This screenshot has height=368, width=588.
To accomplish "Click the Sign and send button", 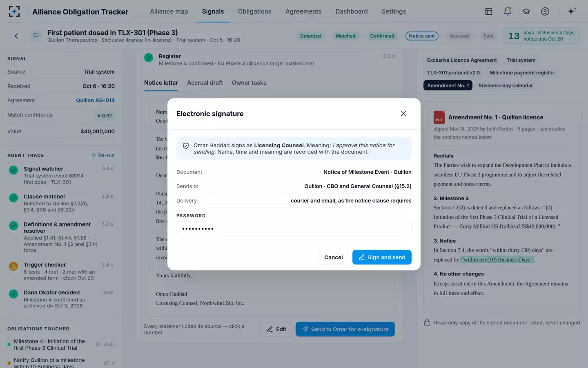I will [x=382, y=257].
